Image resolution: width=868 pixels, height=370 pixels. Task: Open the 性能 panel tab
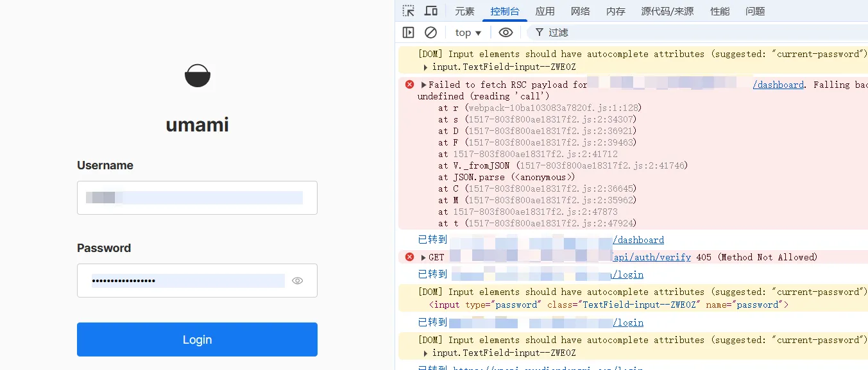point(719,10)
